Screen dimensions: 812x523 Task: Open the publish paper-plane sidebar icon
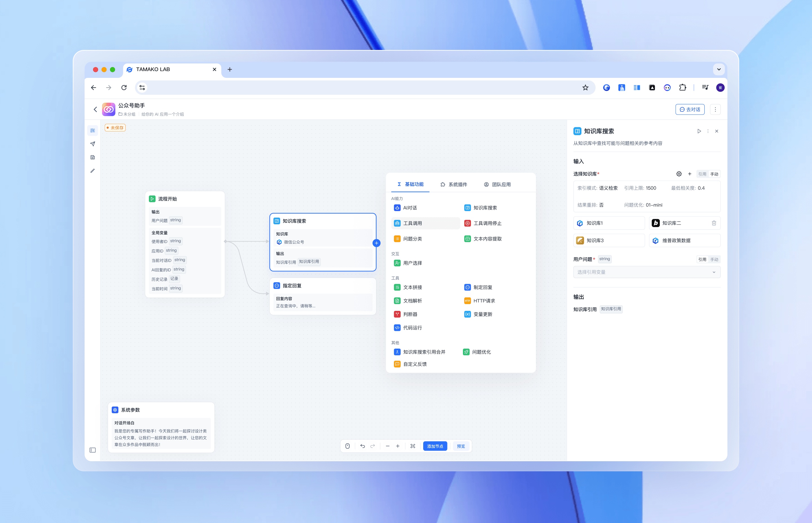[x=93, y=144]
